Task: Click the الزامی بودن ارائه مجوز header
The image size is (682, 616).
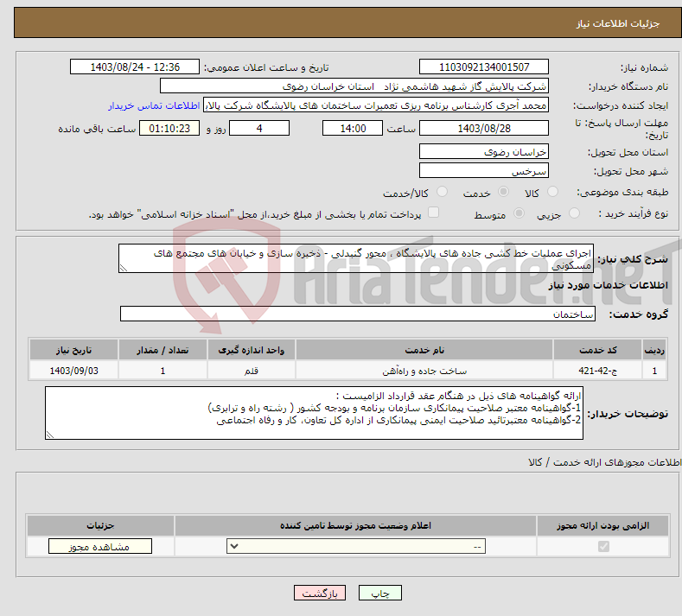Action: 602,525
